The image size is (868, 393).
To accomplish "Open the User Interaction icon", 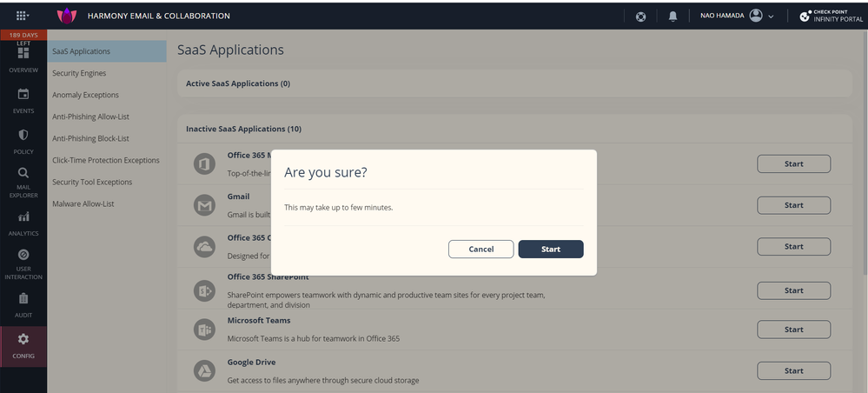I will pos(23,255).
